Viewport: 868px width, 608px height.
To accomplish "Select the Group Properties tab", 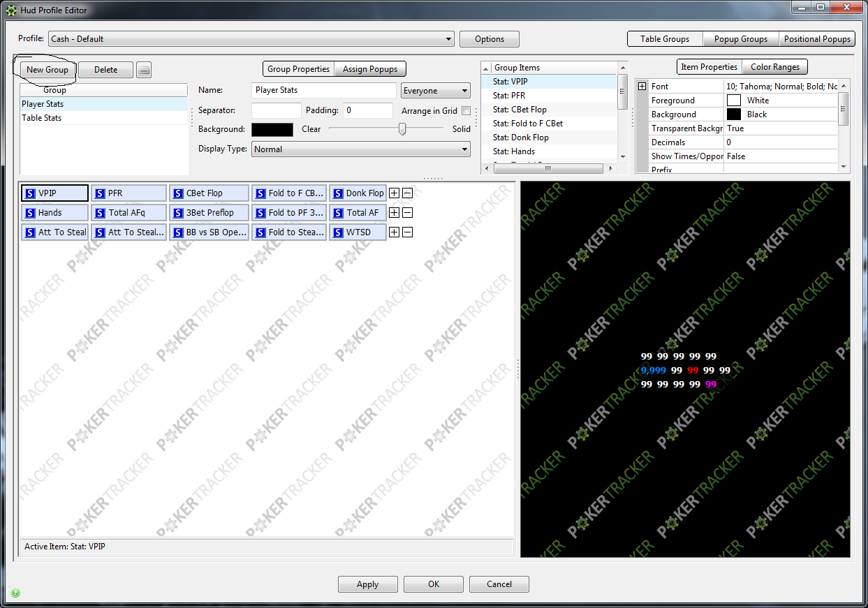I will tap(298, 69).
